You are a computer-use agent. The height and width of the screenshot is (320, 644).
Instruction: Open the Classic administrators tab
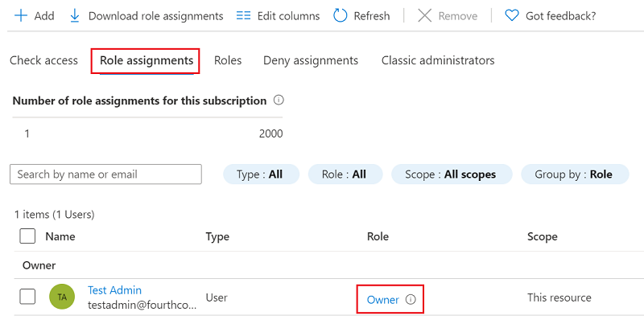click(x=438, y=60)
